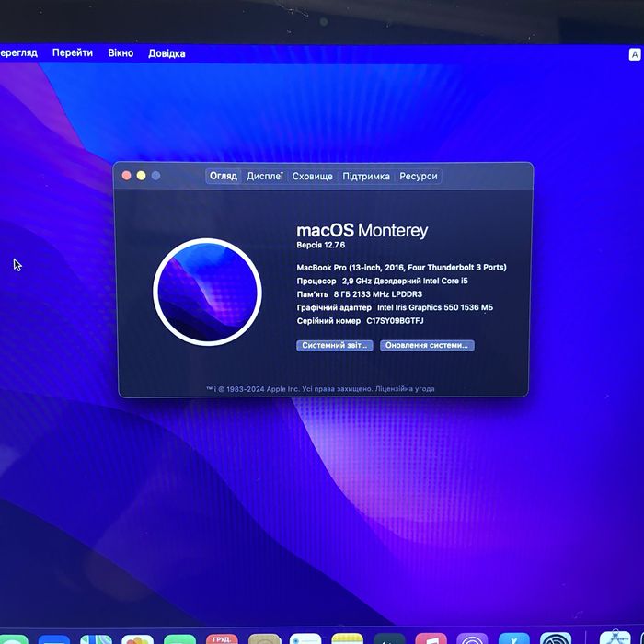Screen dimensions: 644x644
Task: Open the Music app in the dock
Action: tap(431, 638)
